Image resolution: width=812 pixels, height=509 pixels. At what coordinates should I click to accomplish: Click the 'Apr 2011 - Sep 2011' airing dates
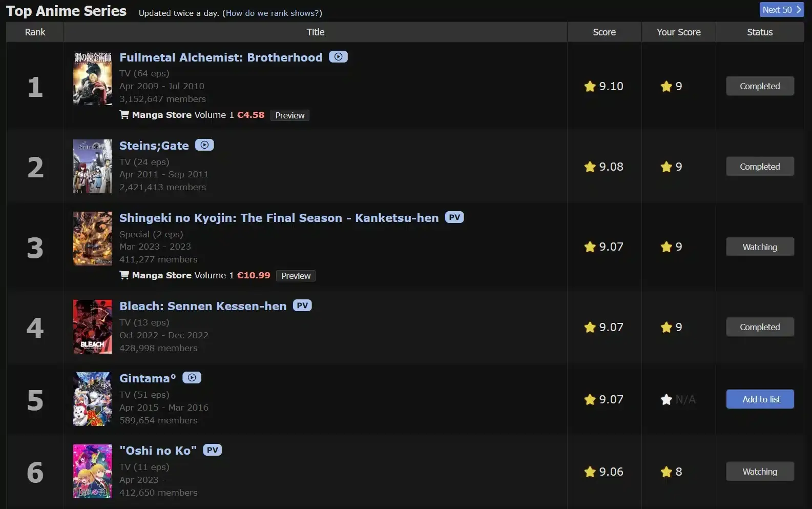coord(164,174)
